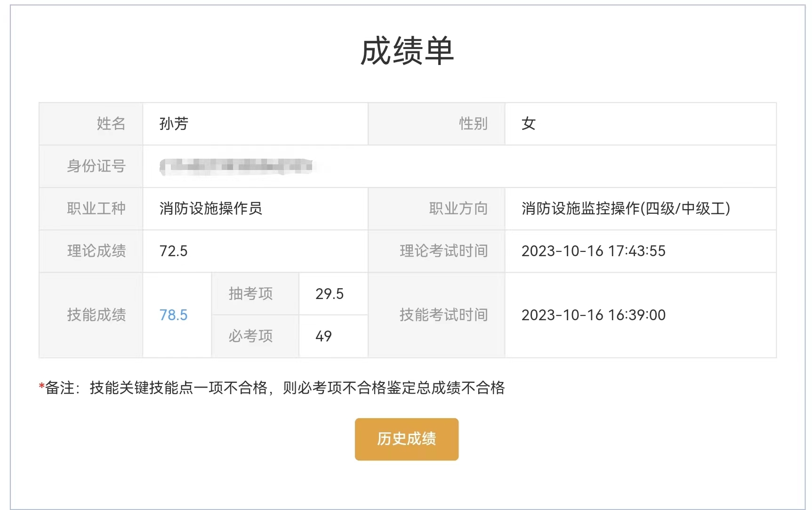Click the 职业方向 label cell
The height and width of the screenshot is (510, 812).
coord(458,209)
